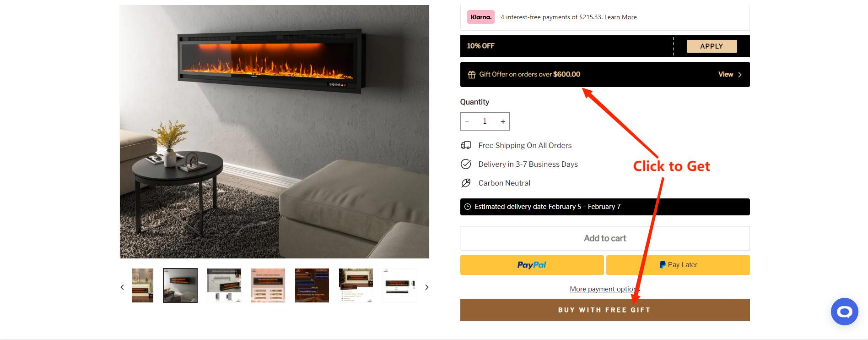Click the gift box icon in offer banner
The image size is (868, 340).
(471, 75)
